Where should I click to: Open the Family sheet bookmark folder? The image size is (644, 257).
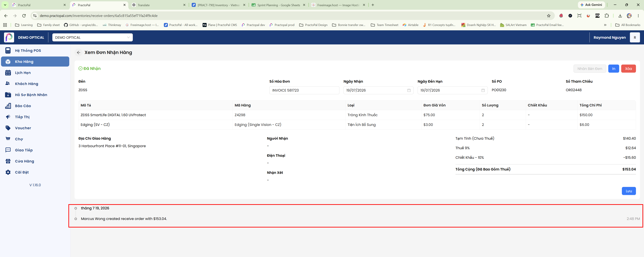(48, 25)
